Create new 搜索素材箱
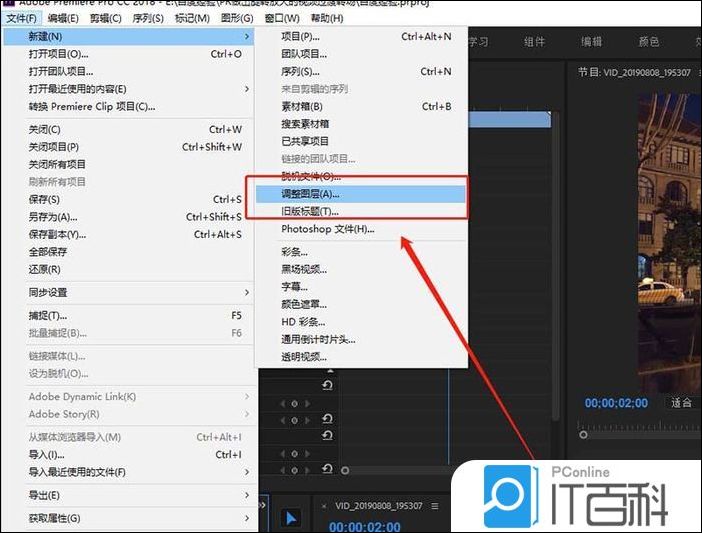This screenshot has width=702, height=533. pos(361,124)
